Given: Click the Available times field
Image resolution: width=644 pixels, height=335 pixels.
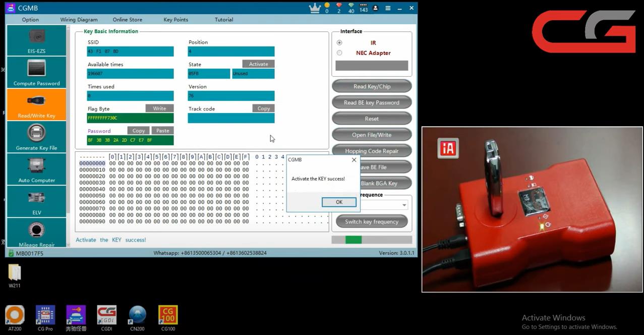Looking at the screenshot, I should (130, 74).
